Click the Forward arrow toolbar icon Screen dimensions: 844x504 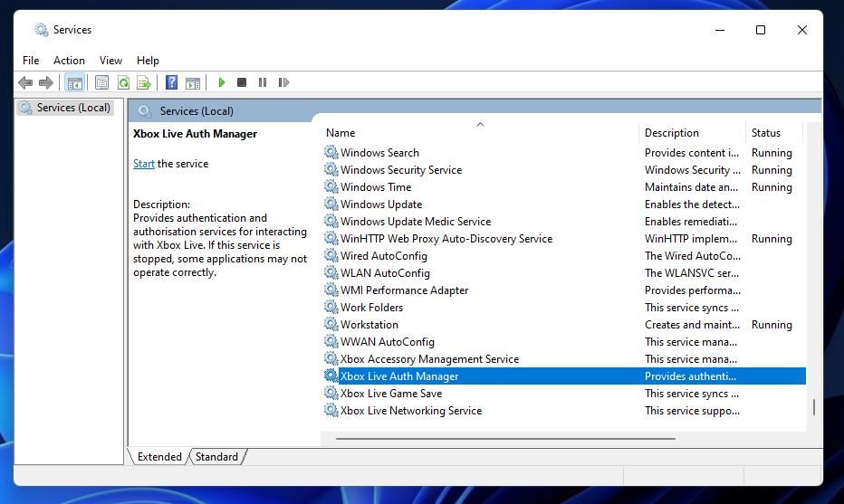click(x=46, y=82)
